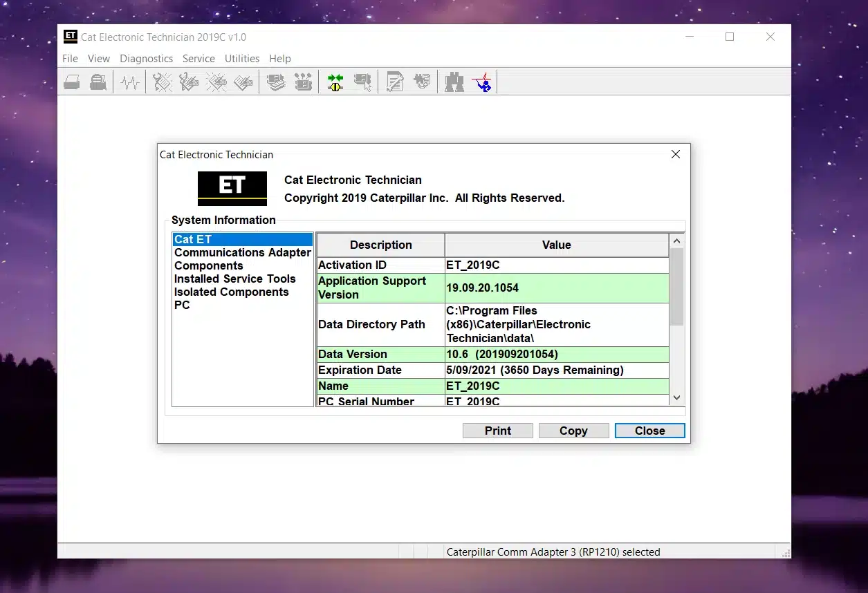Image resolution: width=868 pixels, height=593 pixels.
Task: Click the ET logo in dialog
Action: pos(232,188)
